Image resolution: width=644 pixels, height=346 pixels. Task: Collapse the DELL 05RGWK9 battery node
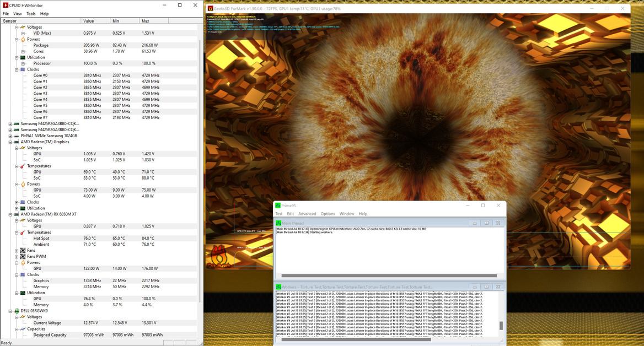tap(10, 311)
